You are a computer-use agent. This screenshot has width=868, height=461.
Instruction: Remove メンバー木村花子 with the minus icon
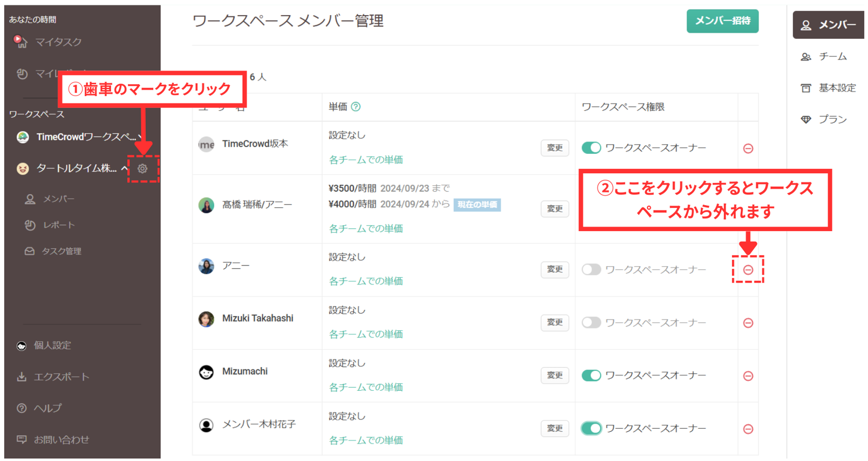(x=748, y=429)
